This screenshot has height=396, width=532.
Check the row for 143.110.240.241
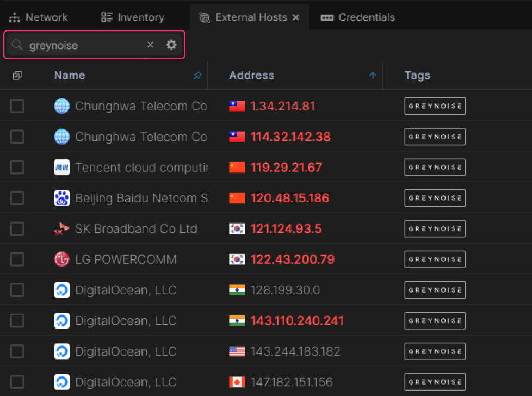[17, 321]
